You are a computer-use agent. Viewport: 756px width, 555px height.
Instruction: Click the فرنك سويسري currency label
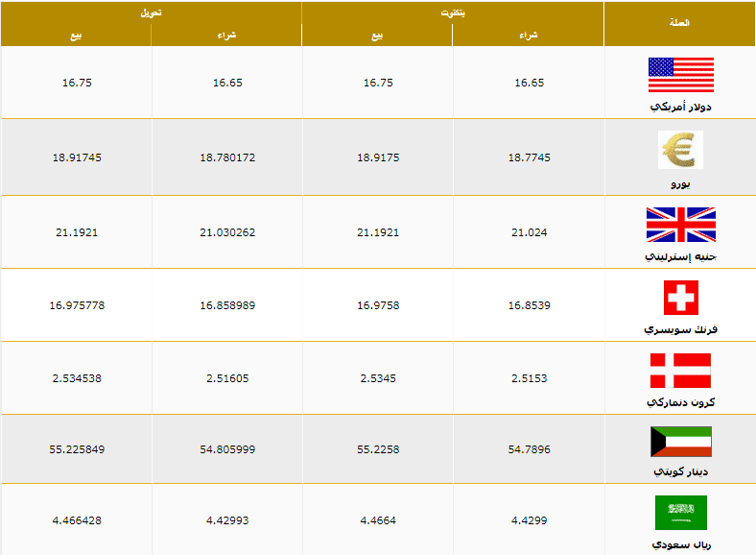(x=681, y=329)
